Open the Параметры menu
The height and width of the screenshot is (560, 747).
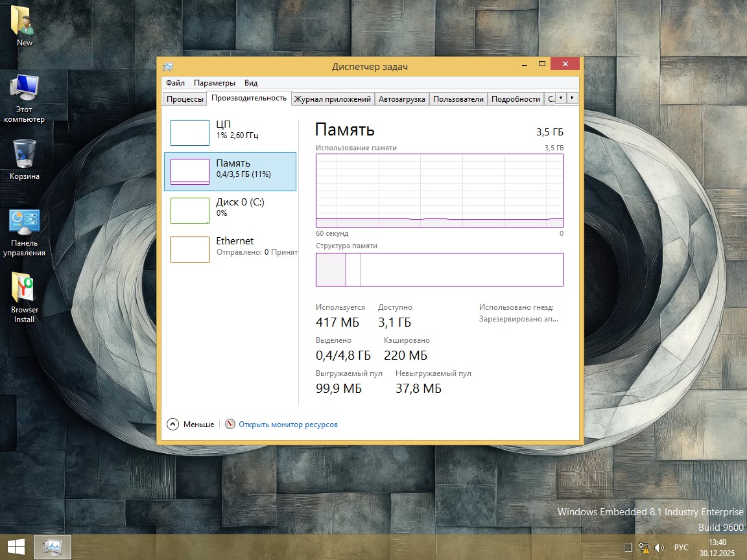pyautogui.click(x=215, y=83)
